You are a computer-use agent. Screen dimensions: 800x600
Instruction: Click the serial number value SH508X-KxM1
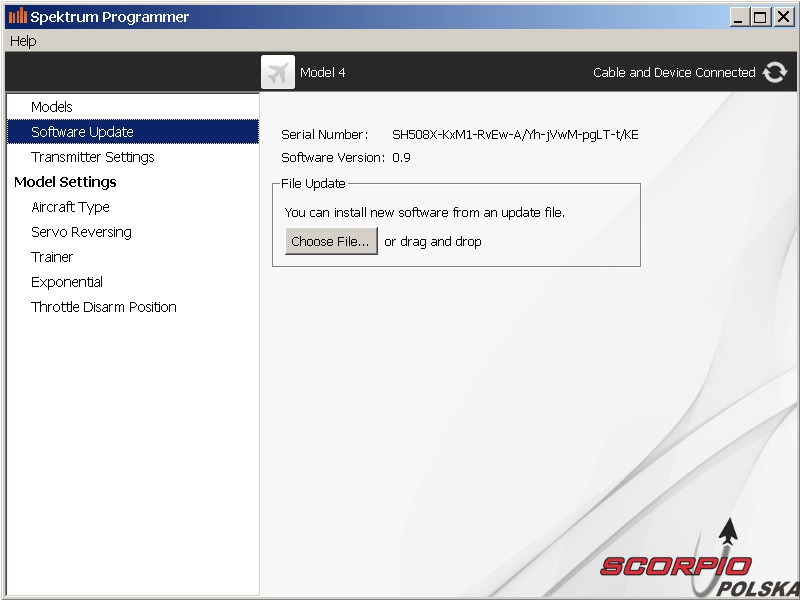(515, 135)
